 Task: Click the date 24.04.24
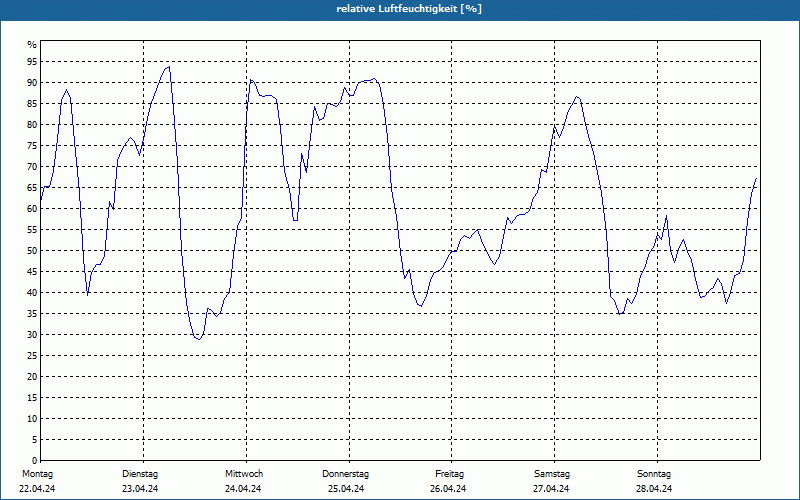pyautogui.click(x=243, y=489)
